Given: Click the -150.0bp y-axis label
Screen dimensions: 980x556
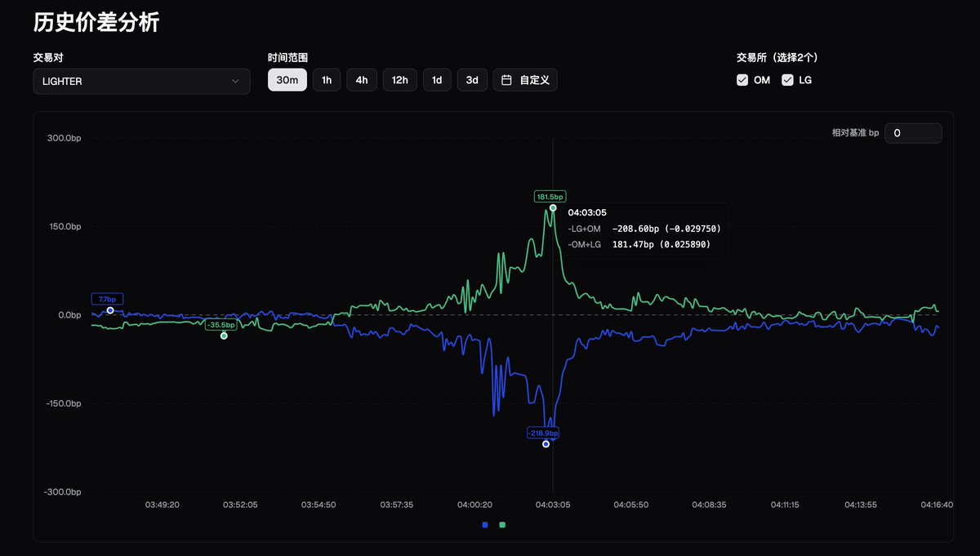Looking at the screenshot, I should [62, 403].
